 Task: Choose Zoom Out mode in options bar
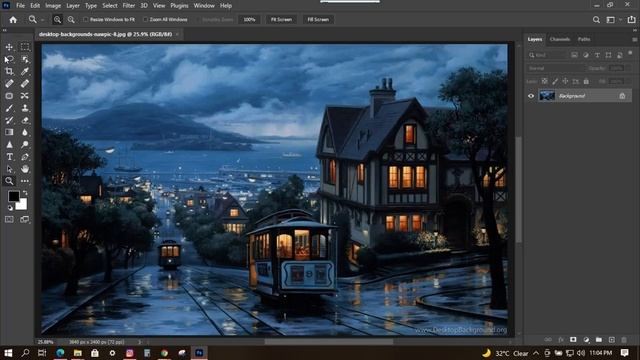pos(71,20)
